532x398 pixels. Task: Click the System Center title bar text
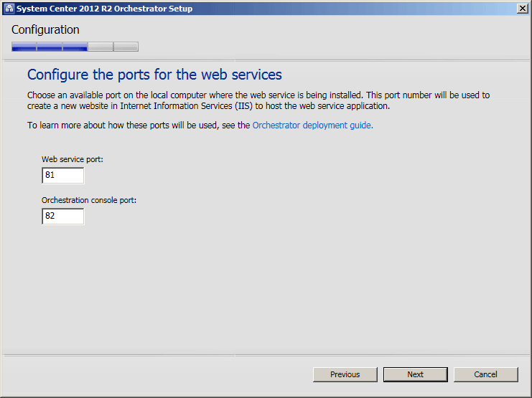[x=105, y=9]
